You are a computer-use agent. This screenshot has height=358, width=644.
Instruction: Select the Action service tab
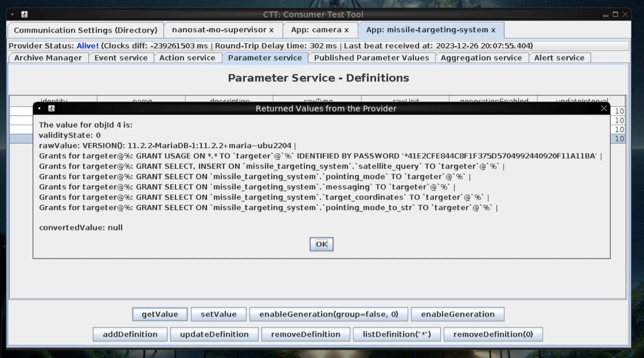pos(187,58)
